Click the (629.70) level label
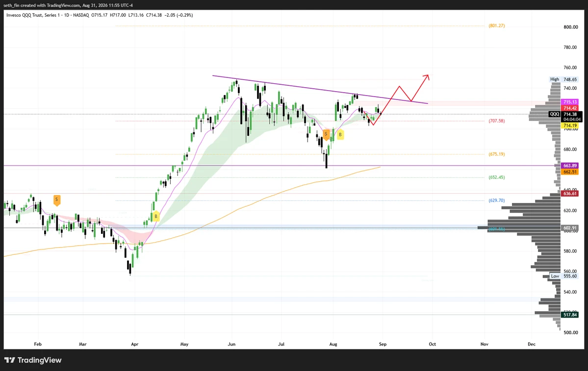The width and height of the screenshot is (588, 371). pos(496,200)
